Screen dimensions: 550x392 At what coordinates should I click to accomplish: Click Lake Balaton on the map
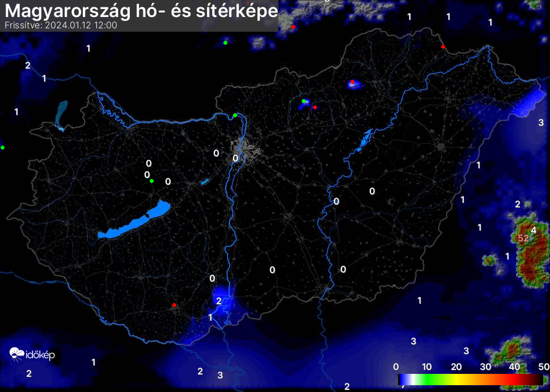point(135,220)
